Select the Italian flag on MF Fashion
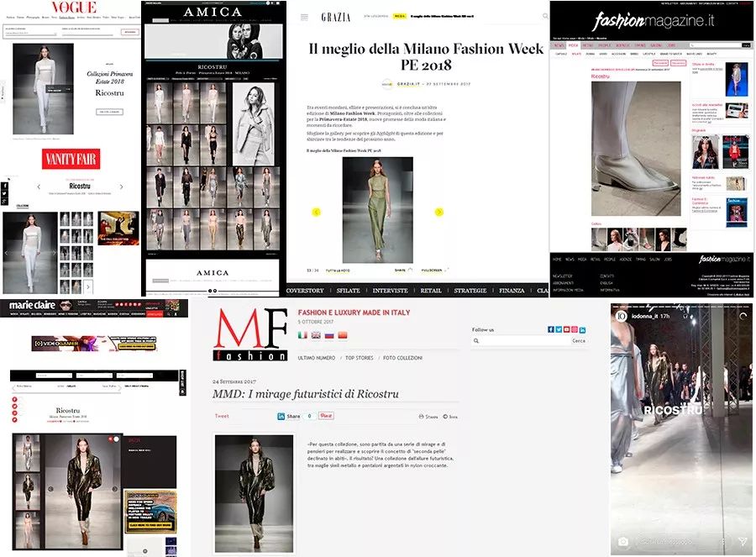 [302, 335]
